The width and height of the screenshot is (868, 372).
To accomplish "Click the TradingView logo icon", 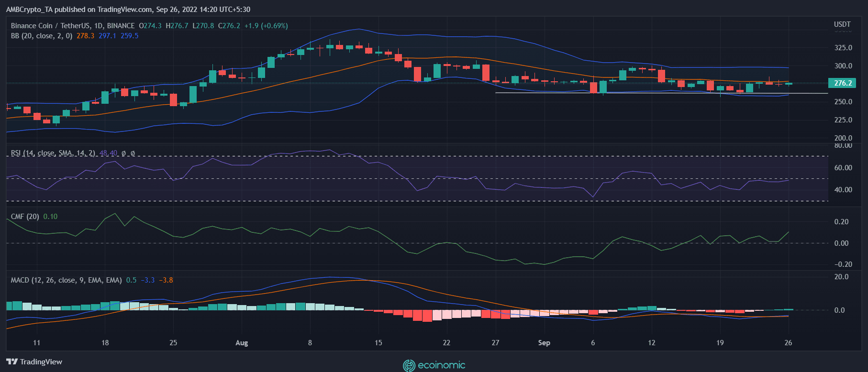I will coord(12,362).
